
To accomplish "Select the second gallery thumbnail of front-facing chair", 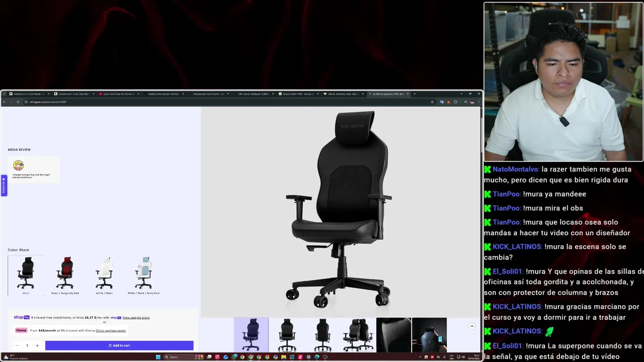I will (x=287, y=335).
